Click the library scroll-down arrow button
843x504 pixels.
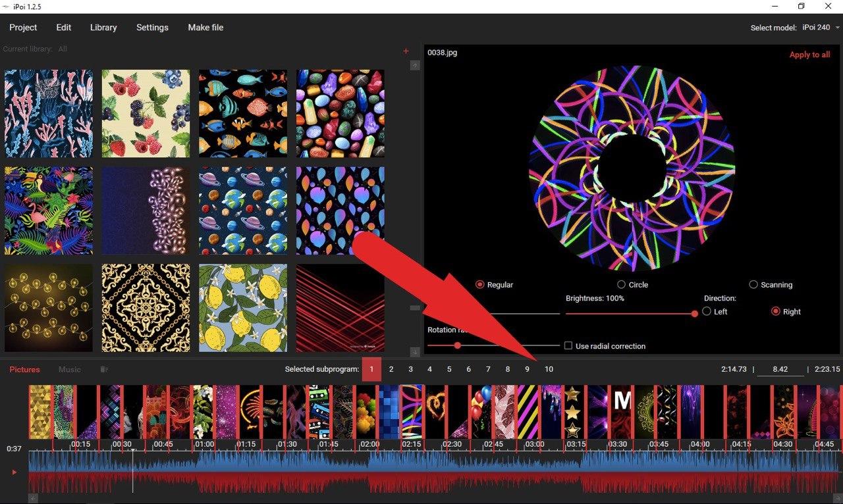point(415,352)
